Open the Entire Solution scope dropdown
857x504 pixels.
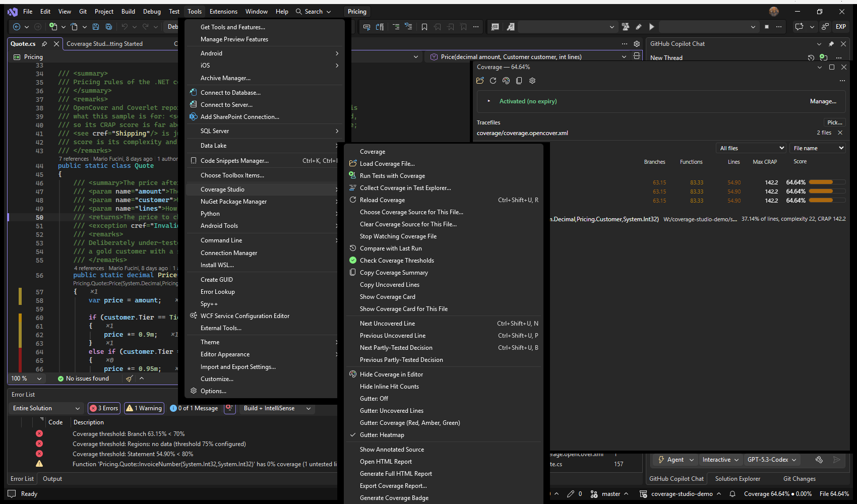pyautogui.click(x=46, y=408)
